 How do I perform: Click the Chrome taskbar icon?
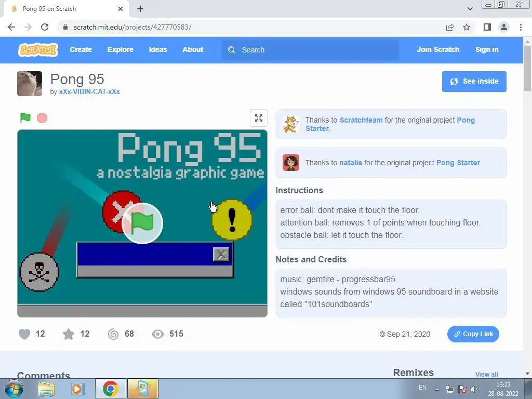(x=111, y=389)
